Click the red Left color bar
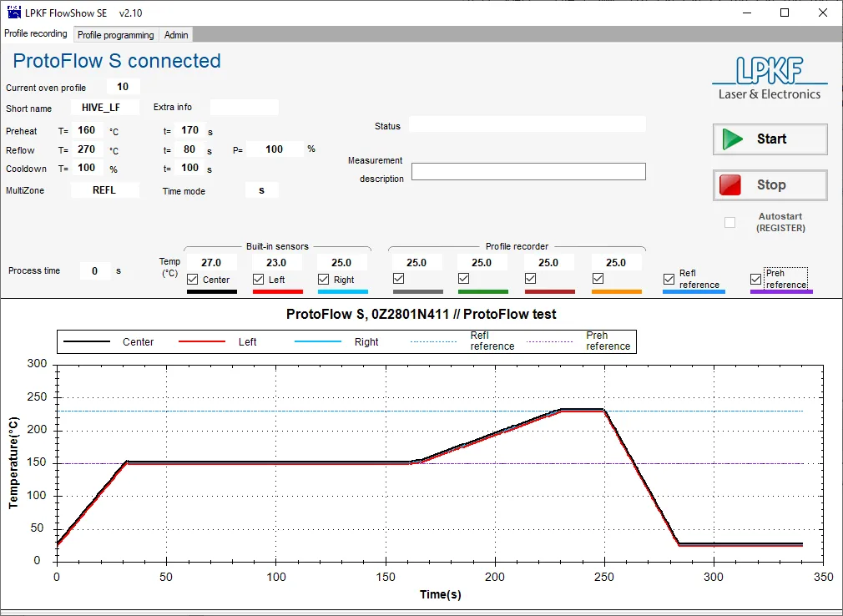The image size is (843, 616). click(x=277, y=292)
